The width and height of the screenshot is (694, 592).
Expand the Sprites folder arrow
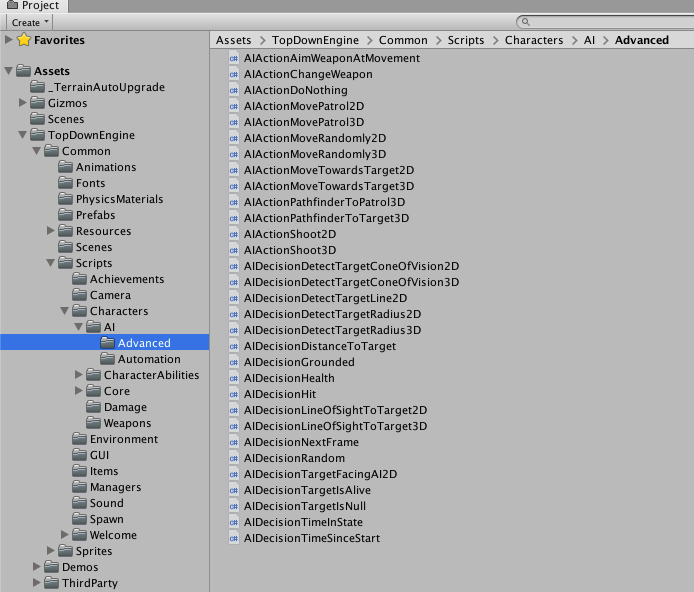(x=50, y=550)
